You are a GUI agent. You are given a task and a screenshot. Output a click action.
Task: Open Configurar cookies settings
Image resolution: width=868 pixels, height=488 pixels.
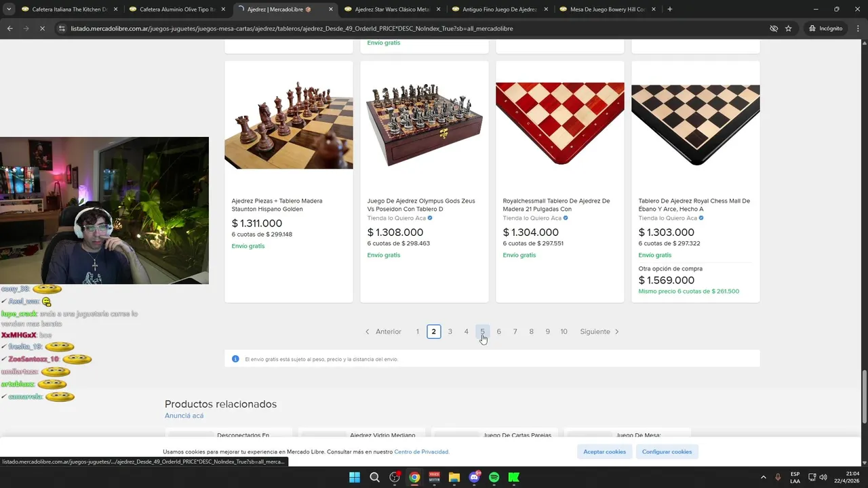point(667,451)
